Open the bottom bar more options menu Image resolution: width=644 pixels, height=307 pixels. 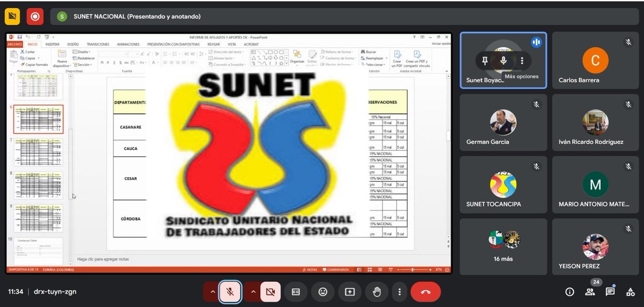[x=399, y=292]
